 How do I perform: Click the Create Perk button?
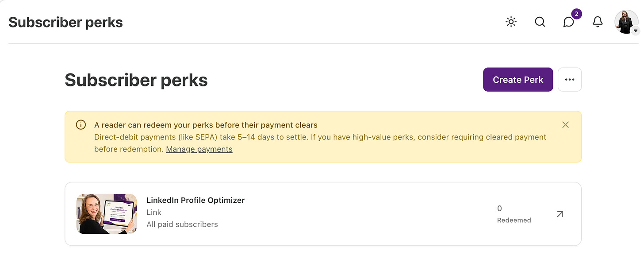click(518, 80)
